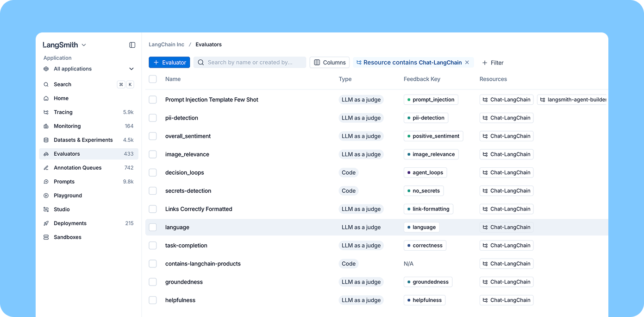Click the prompt_injection feedback key tag
The height and width of the screenshot is (317, 644).
(431, 100)
